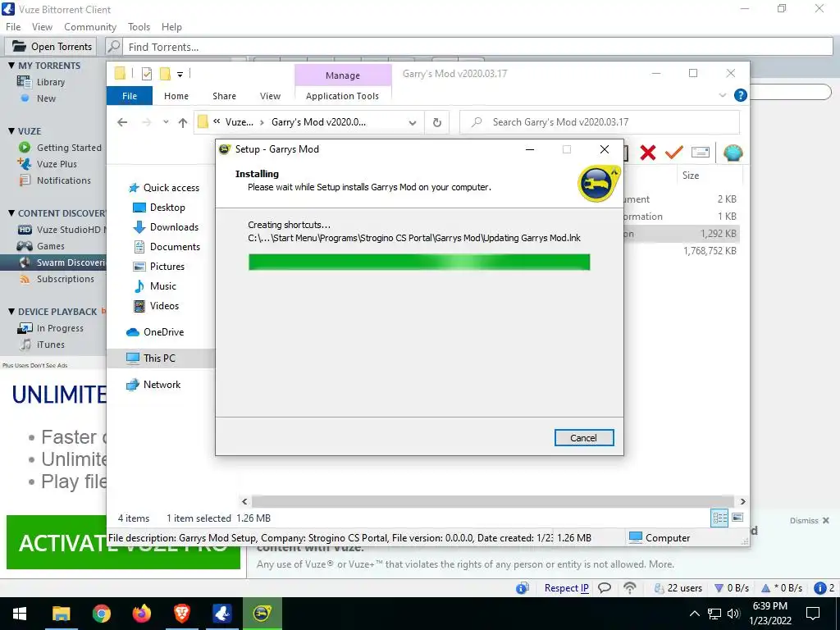Collapse the VUZE sidebar section
Screen dimensions: 840x630
coord(11,131)
